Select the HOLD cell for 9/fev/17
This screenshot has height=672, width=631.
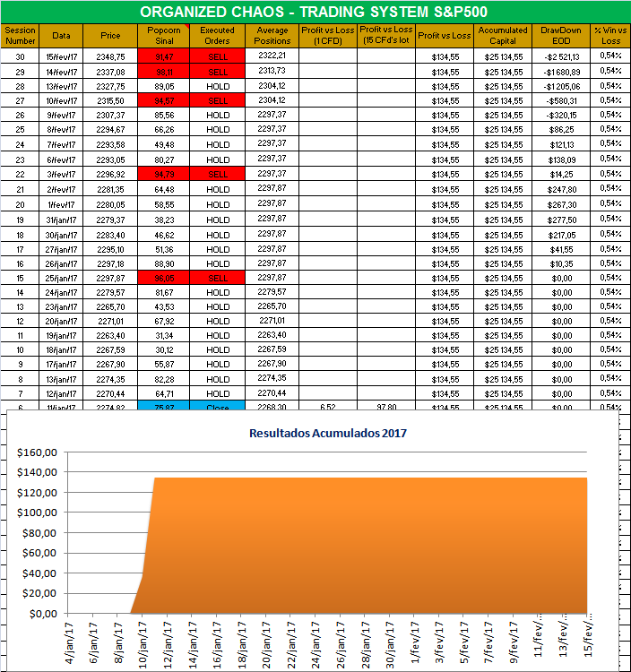217,115
